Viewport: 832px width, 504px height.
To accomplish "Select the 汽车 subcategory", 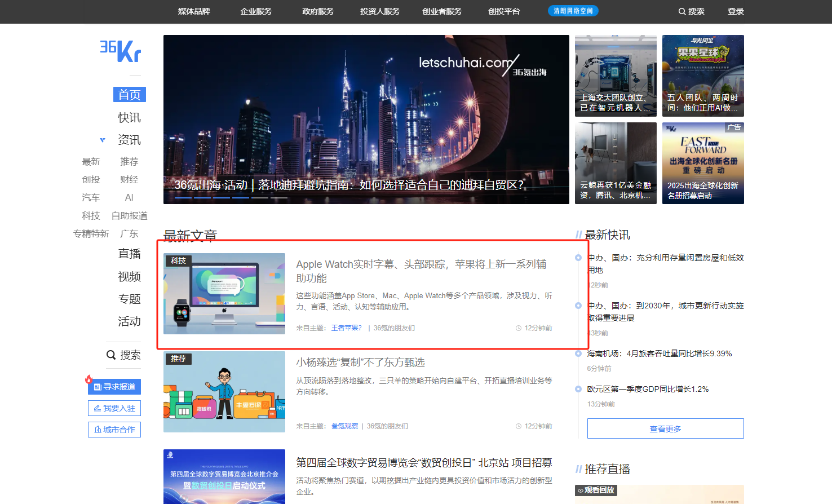I will coord(91,198).
